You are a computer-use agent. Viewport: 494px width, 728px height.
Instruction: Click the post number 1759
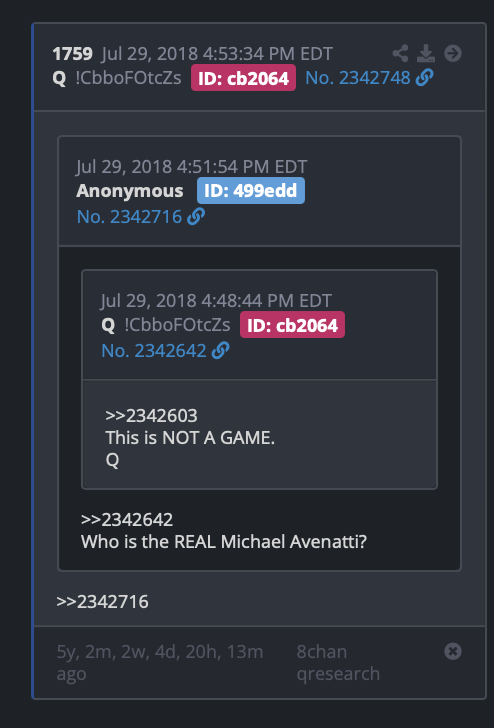click(x=72, y=54)
